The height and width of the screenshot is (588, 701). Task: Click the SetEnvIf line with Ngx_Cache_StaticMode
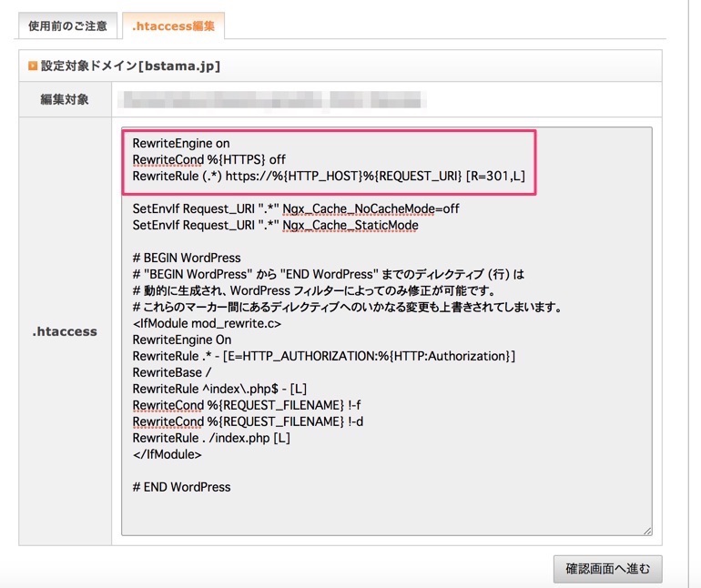click(275, 225)
